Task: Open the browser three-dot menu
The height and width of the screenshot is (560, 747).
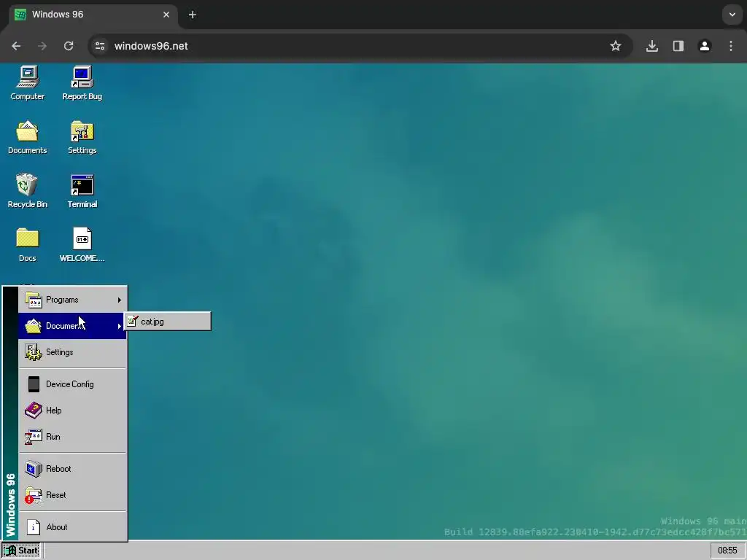Action: click(731, 46)
